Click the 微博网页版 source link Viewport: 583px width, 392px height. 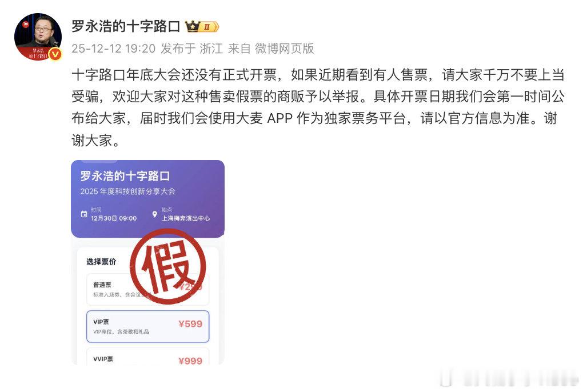pyautogui.click(x=285, y=49)
